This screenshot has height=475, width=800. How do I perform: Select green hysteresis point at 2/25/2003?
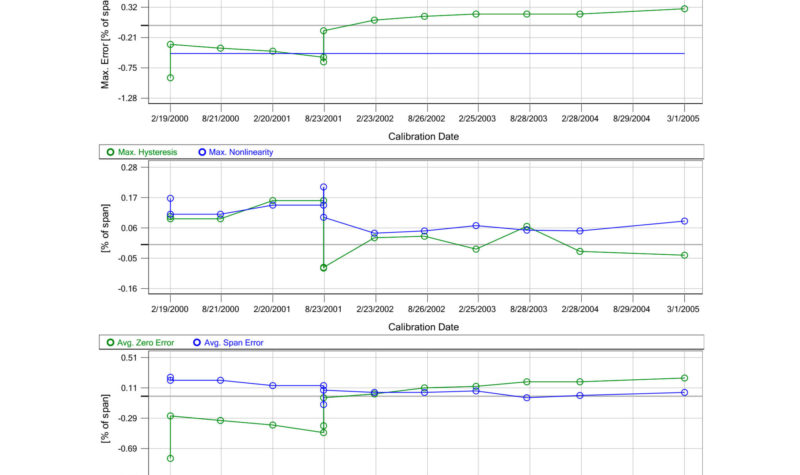pyautogui.click(x=477, y=248)
